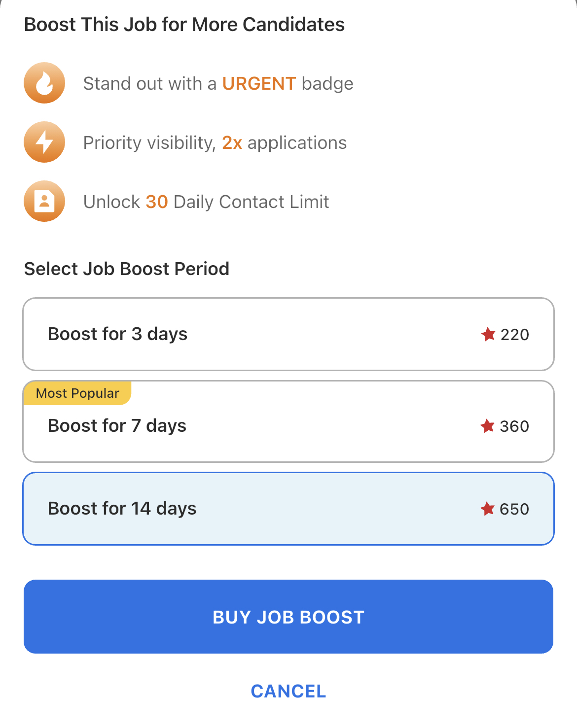Click the flame URGENT badge icon

point(44,83)
